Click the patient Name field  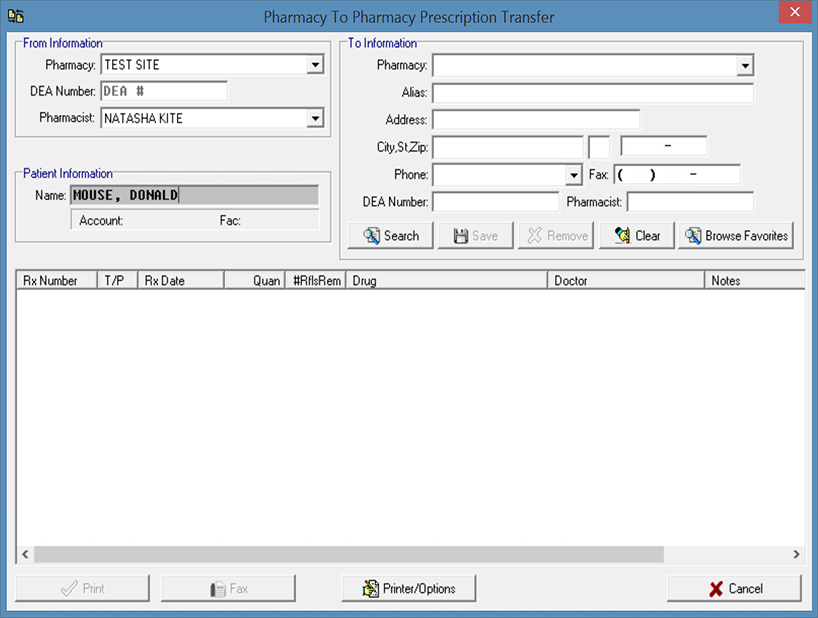point(194,196)
